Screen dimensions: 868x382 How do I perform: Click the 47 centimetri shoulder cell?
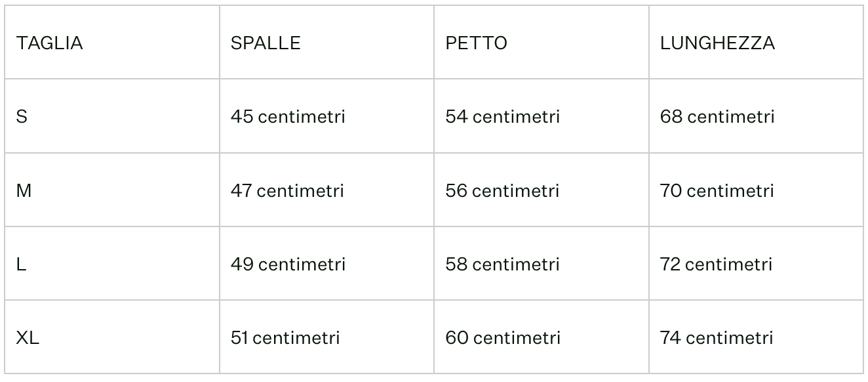(287, 191)
